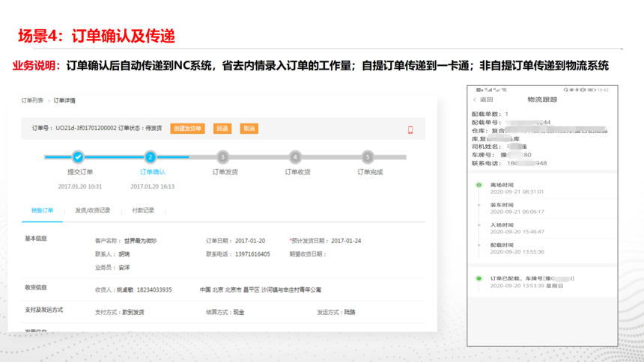Viewport: 644px width, 362px height.
Task: Tap the 配载时间 timeline entry
Action: pyautogui.click(x=502, y=245)
